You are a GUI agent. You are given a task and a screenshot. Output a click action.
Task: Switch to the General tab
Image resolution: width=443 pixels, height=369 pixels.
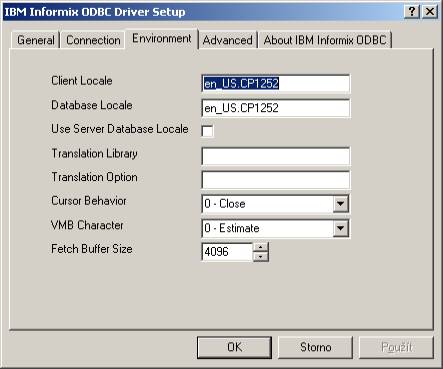click(x=35, y=40)
